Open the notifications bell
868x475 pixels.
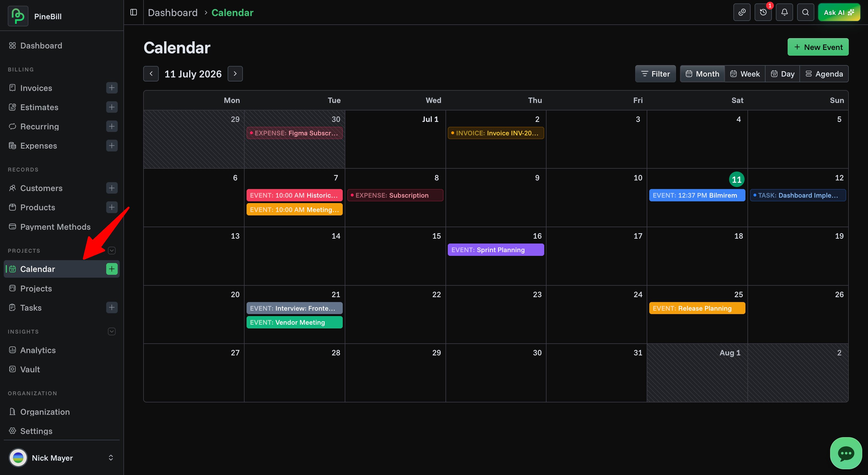click(784, 12)
